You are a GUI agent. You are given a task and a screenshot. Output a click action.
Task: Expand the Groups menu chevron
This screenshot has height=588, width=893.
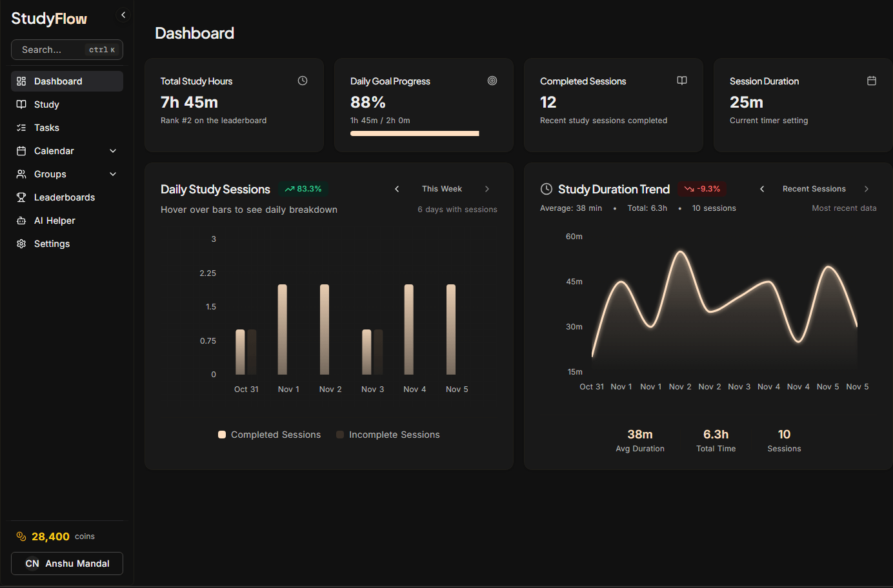(x=113, y=173)
